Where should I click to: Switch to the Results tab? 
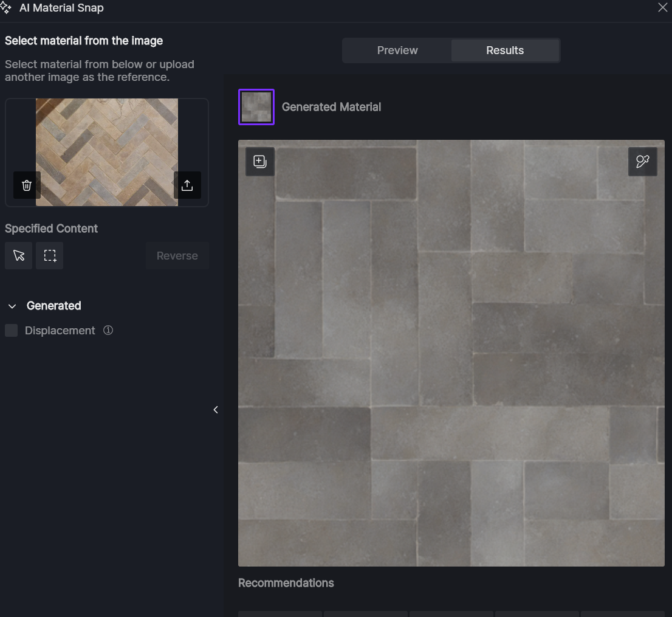tap(505, 50)
